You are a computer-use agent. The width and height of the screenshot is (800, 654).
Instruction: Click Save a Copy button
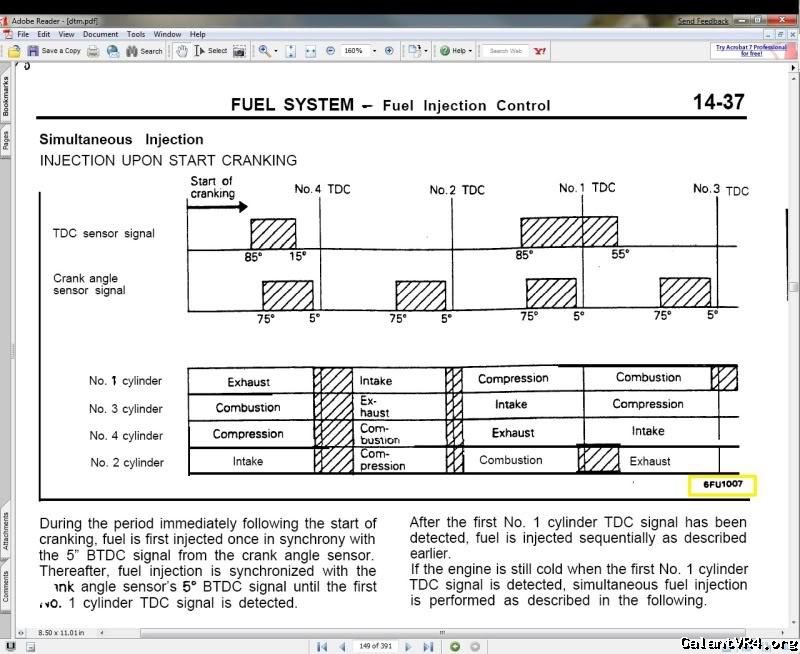point(54,51)
